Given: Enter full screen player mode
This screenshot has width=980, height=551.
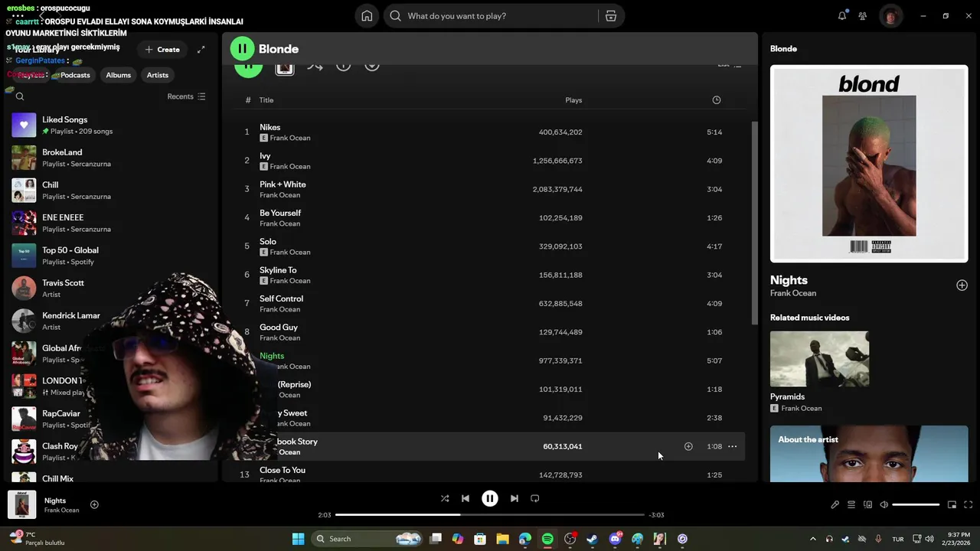Looking at the screenshot, I should coord(968,505).
